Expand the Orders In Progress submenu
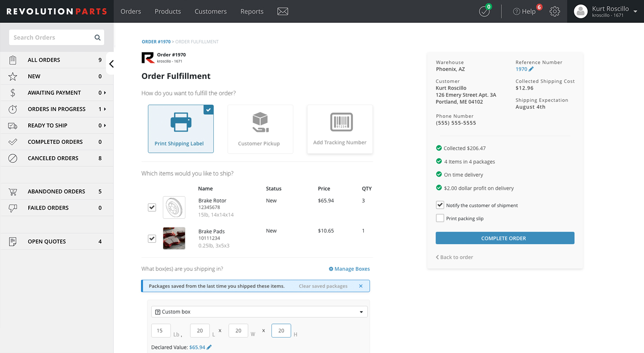The height and width of the screenshot is (353, 644). coord(105,109)
